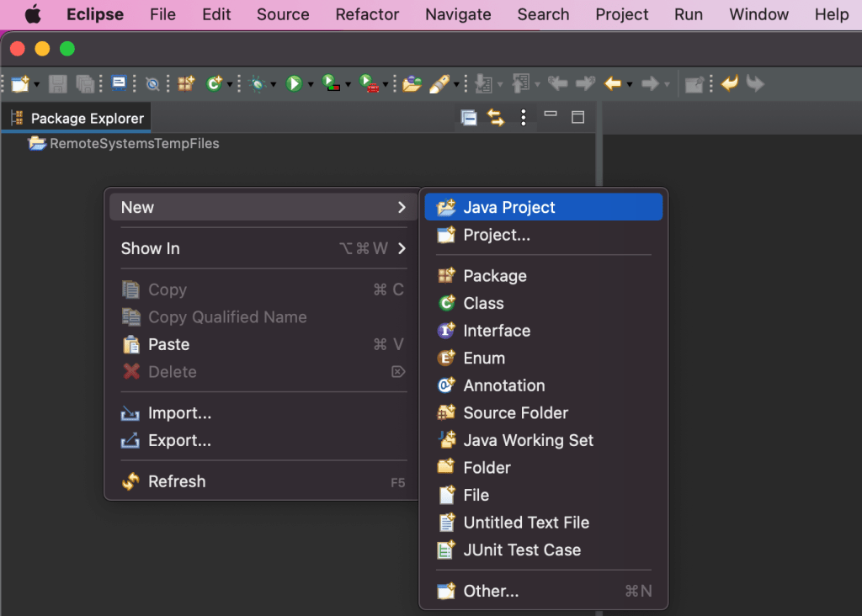Viewport: 862px width, 616px height.
Task: Select Java Project in New submenu
Action: (544, 207)
